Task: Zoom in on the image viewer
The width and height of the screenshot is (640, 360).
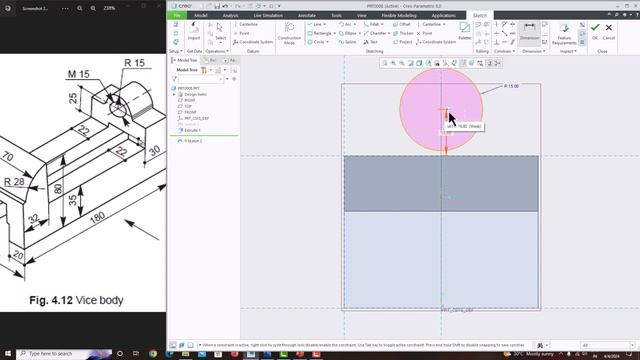Action: point(93,8)
